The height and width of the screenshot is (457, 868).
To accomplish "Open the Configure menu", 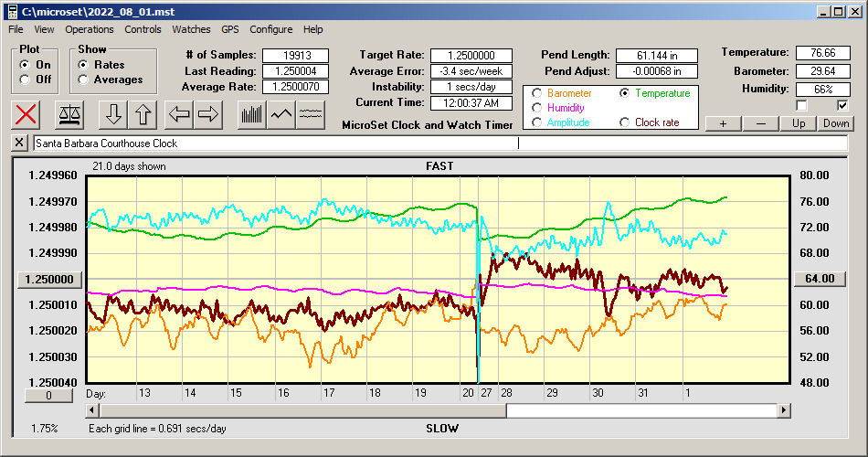I will pos(271,29).
